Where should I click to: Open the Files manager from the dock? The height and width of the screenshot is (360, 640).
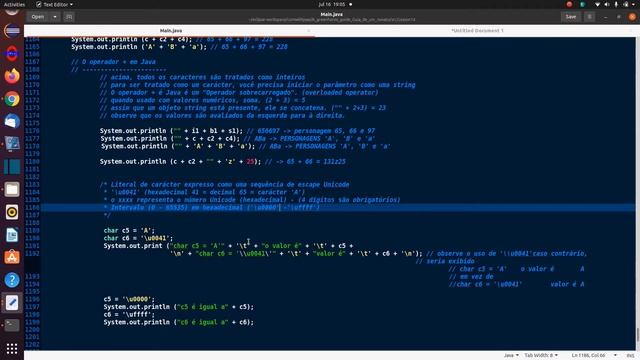(x=12, y=189)
